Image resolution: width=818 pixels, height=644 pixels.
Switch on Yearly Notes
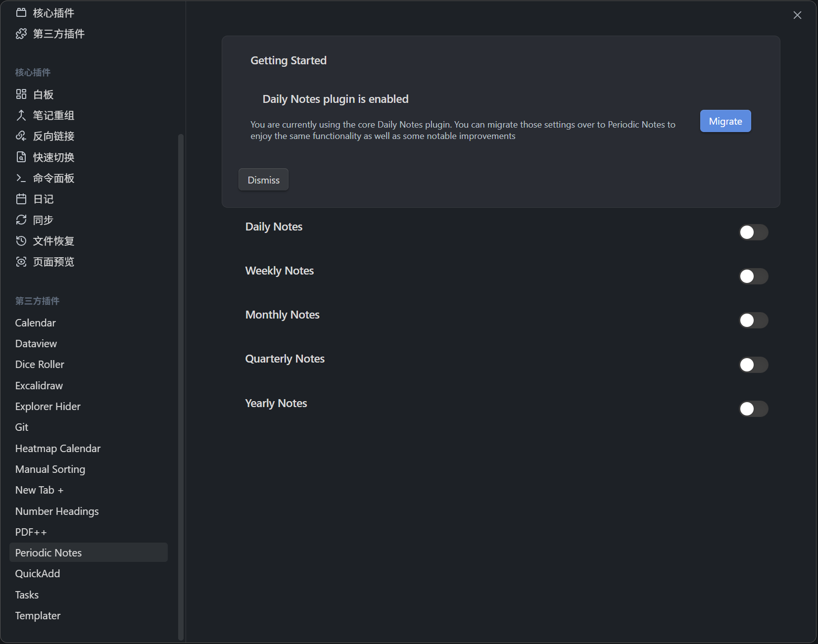point(753,409)
